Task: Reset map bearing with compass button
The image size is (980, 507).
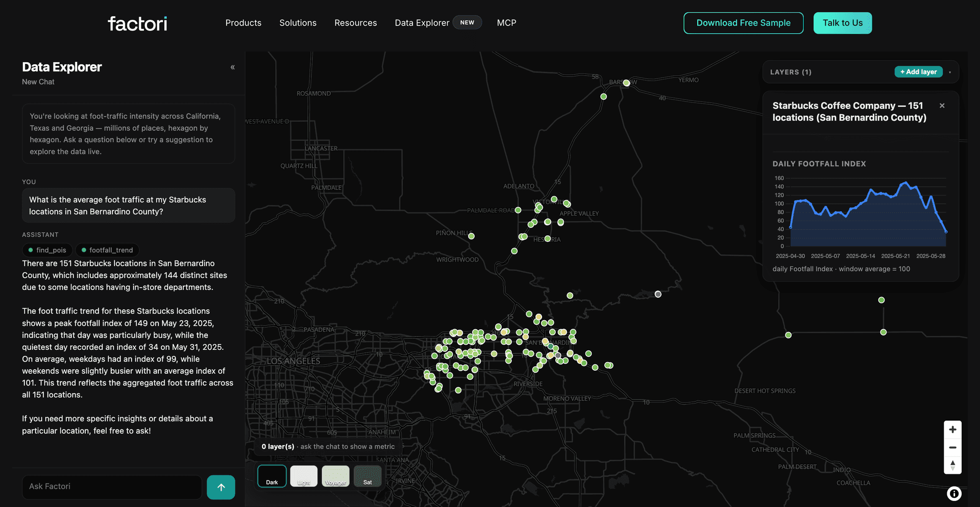Action: (952, 465)
